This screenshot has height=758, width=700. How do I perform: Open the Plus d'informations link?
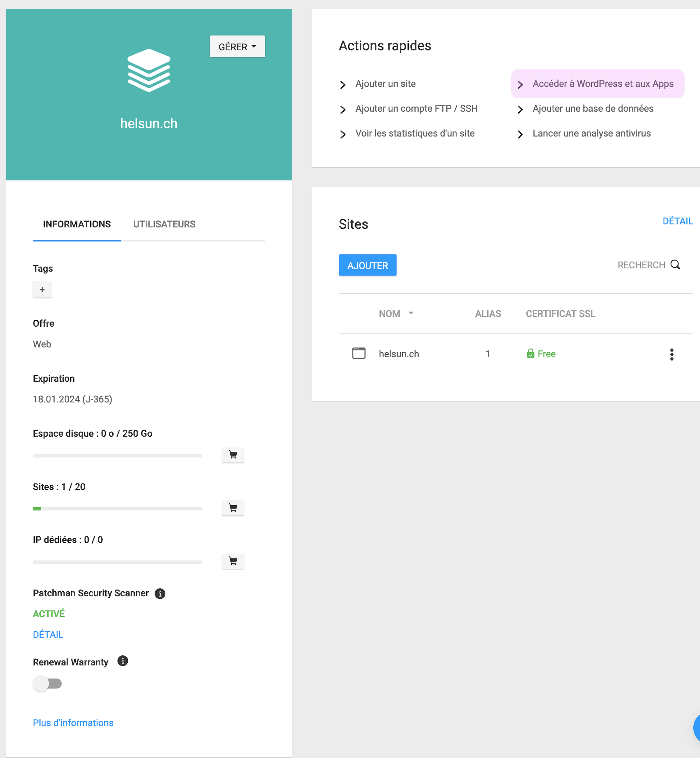pyautogui.click(x=73, y=723)
